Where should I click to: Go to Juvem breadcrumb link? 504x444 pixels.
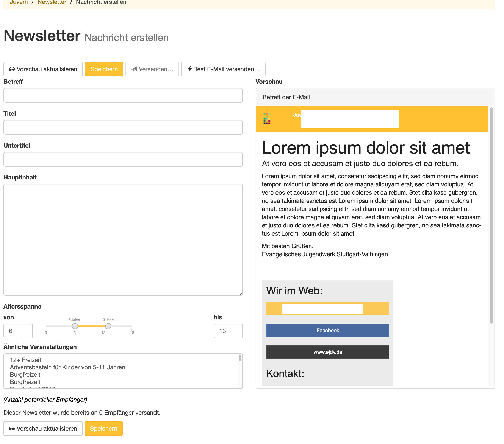19,2
